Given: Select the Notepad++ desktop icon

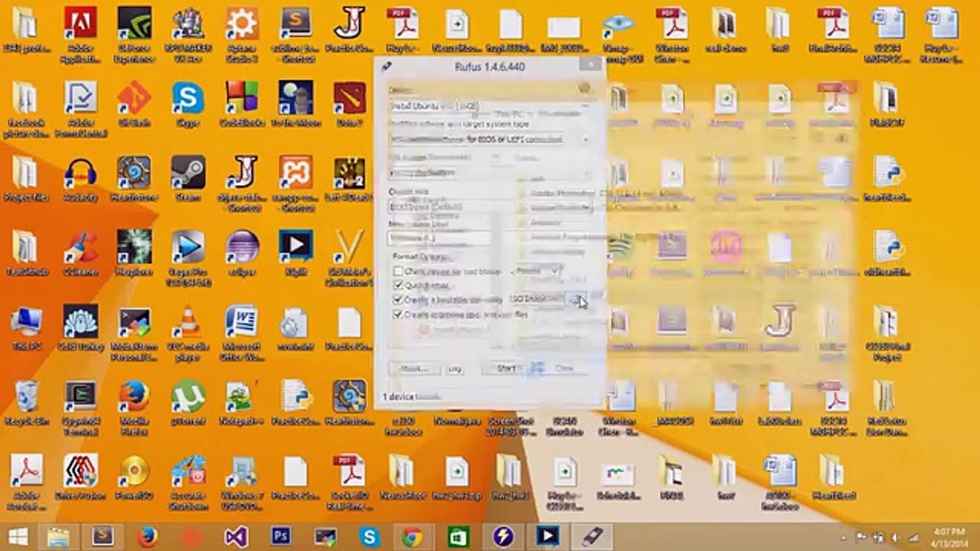Looking at the screenshot, I should (x=242, y=403).
